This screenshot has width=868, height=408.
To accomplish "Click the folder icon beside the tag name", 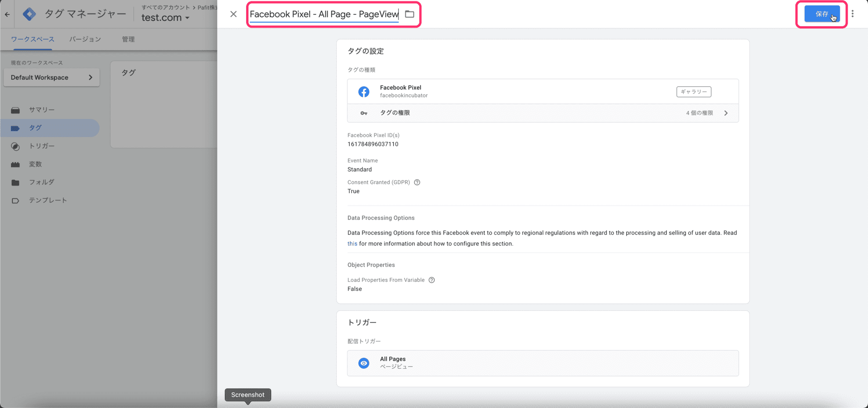I will tap(410, 14).
